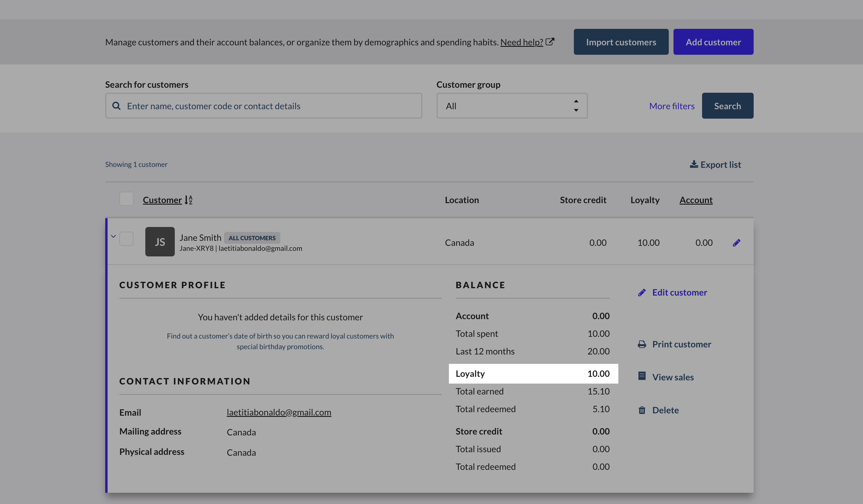Viewport: 863px width, 504px height.
Task: Click the external link icon beside Need help
Action: coord(550,42)
